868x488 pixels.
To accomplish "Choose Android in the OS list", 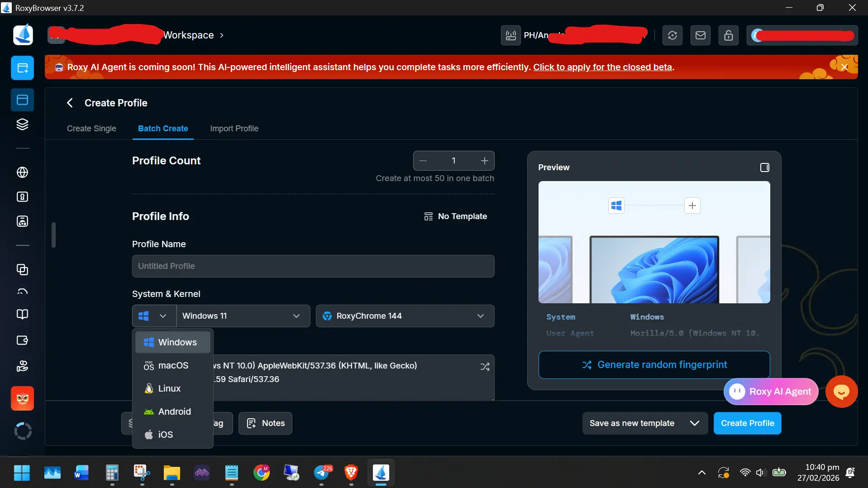I will [173, 411].
